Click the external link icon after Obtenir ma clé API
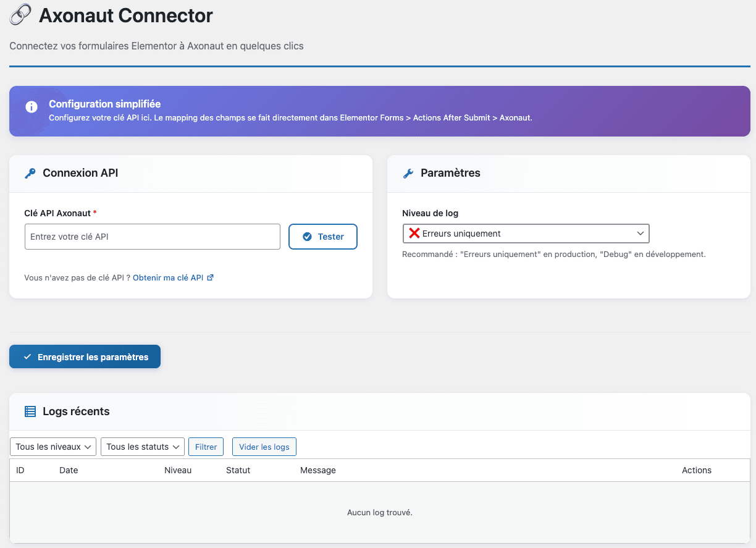The image size is (756, 548). click(x=211, y=277)
